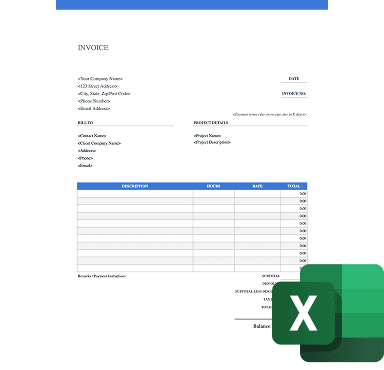Select the <Project Description> placeholder
Viewport: 384px width, 370px height.
(x=212, y=142)
